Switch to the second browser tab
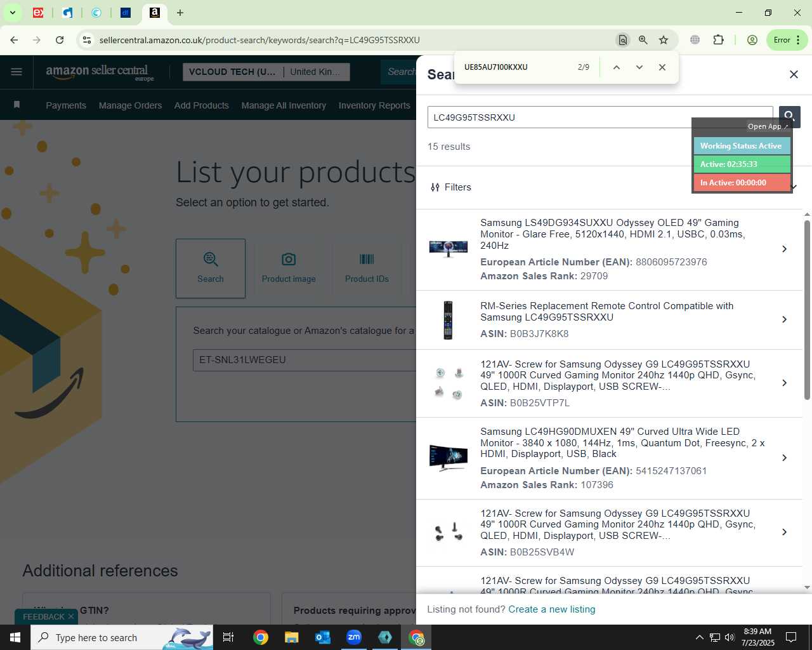 (x=67, y=13)
